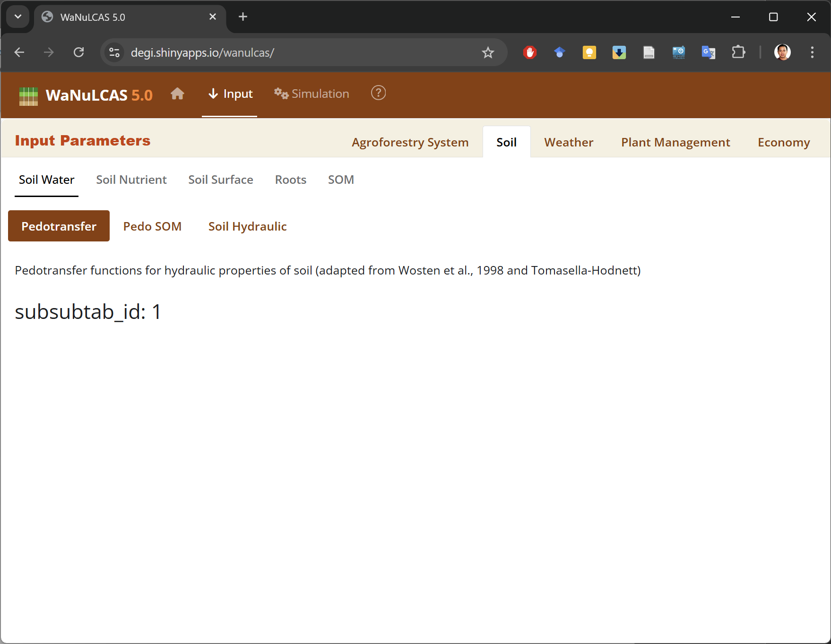Switch to the Weather tab
Image resolution: width=831 pixels, height=644 pixels.
[x=569, y=142]
